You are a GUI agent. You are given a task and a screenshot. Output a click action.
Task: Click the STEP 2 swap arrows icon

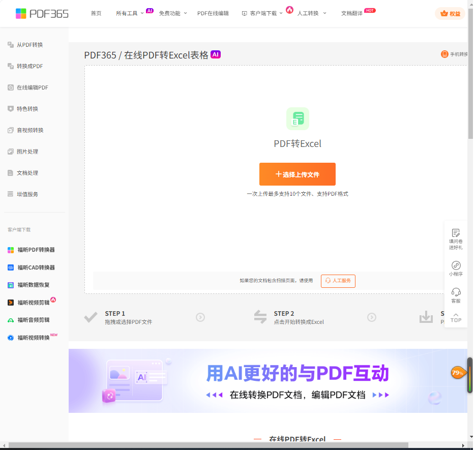click(260, 317)
